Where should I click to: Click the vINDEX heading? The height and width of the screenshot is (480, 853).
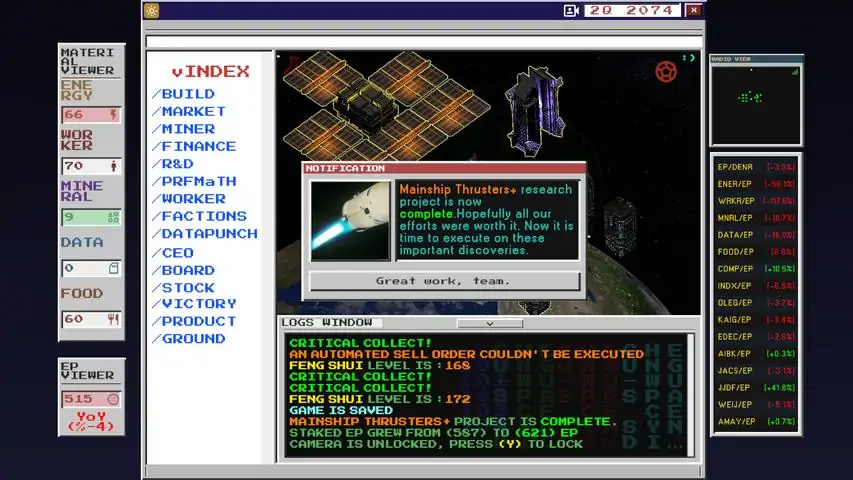[x=211, y=71]
